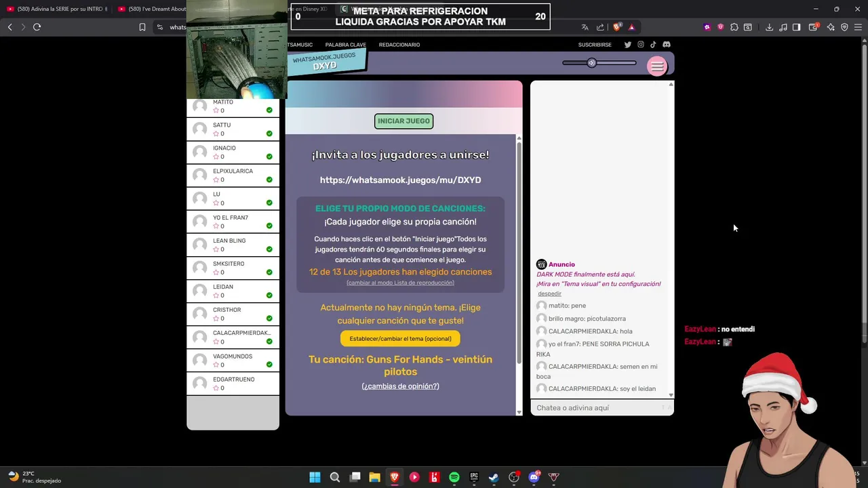Open Epic Games Launcher from taskbar
This screenshot has height=488, width=868.
coord(474,477)
